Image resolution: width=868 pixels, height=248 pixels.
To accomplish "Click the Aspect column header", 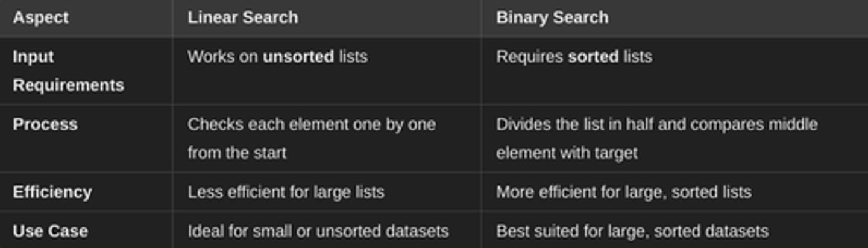I will click(x=40, y=17).
